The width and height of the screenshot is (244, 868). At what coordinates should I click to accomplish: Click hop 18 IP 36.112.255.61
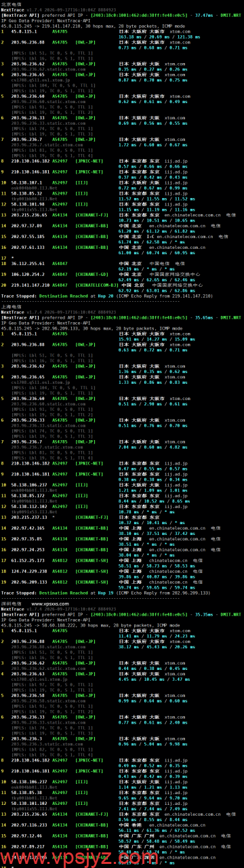click(27, 263)
